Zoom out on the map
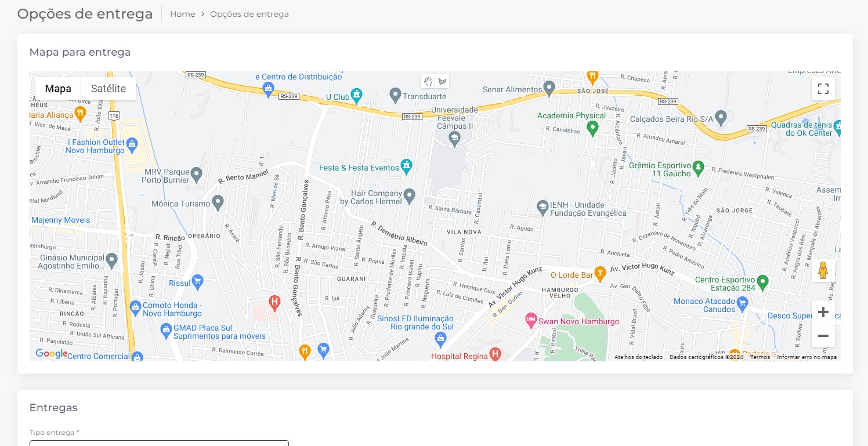868x446 pixels. point(823,336)
